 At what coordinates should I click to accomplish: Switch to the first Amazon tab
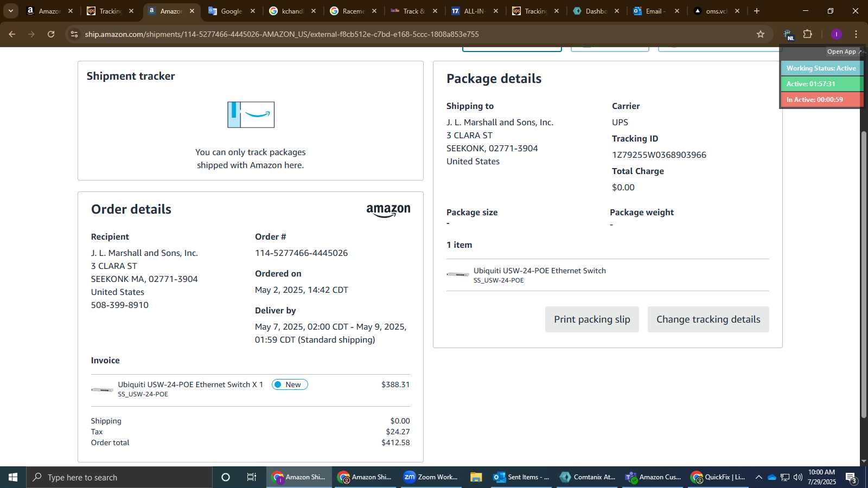click(x=49, y=11)
